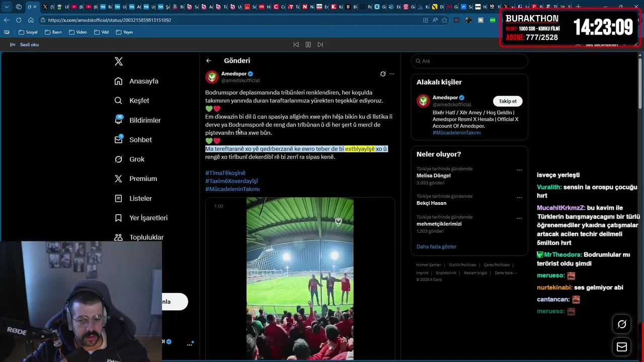Expand Daha fazla footer links
The width and height of the screenshot is (644, 362).
506,273
